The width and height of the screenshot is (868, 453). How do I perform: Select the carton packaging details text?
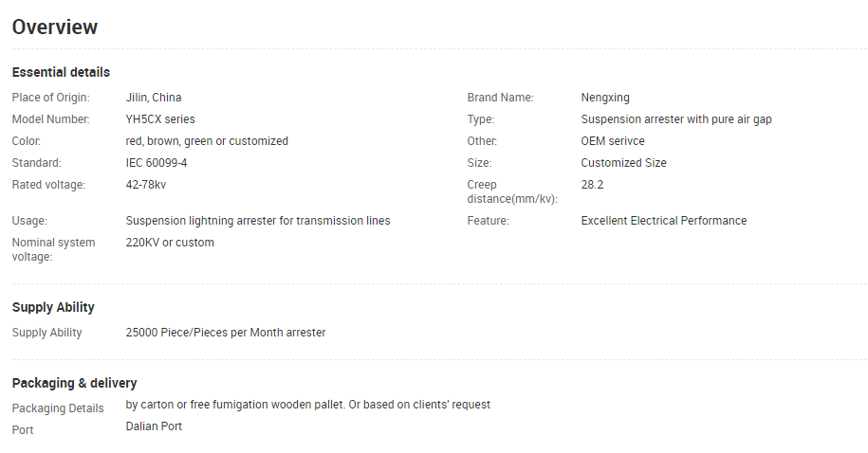[x=307, y=405]
